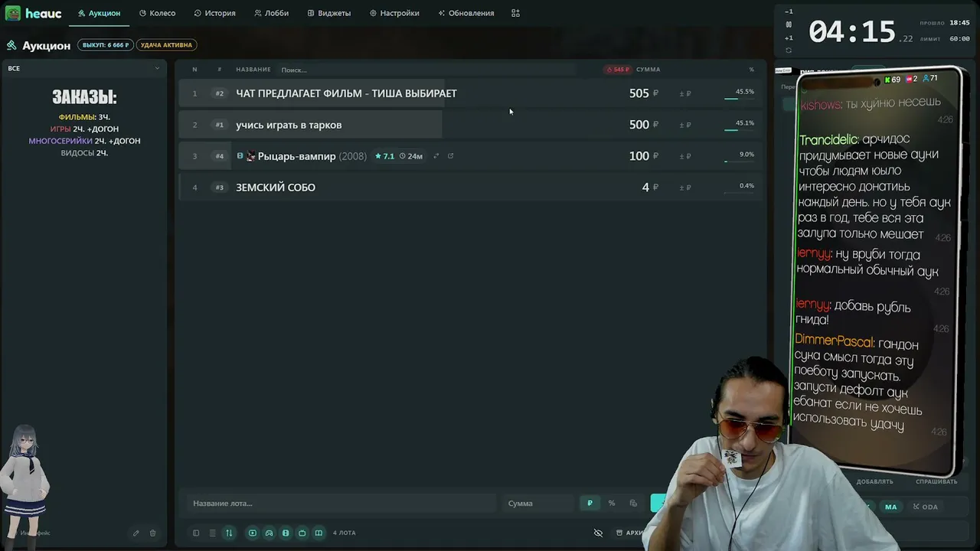The width and height of the screenshot is (980, 551).
Task: Toggle the compact list rows icon
Action: pos(212,533)
